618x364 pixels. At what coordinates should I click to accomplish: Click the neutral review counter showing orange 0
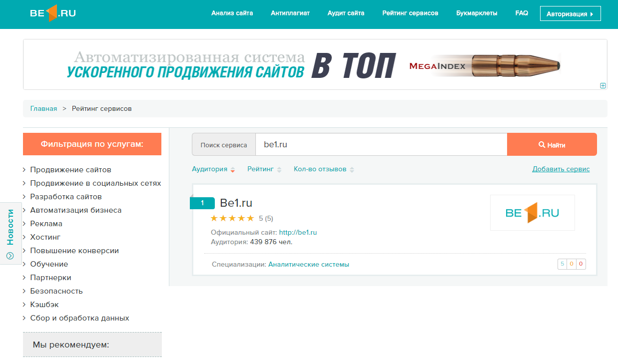571,264
